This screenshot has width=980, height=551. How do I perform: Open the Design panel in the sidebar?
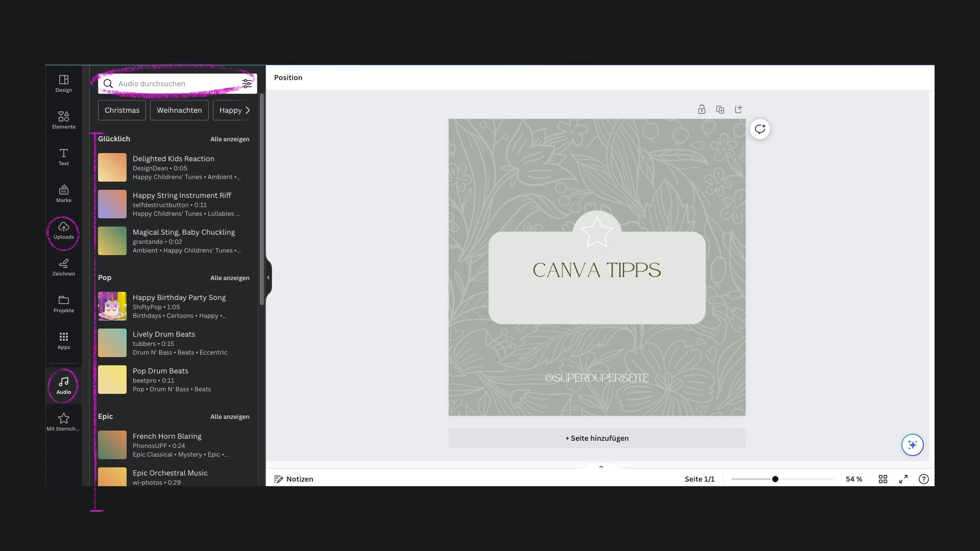[63, 83]
